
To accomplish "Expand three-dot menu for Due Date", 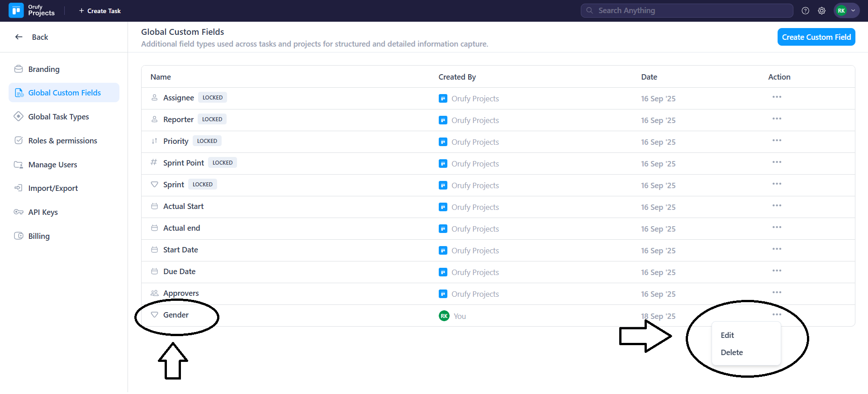I will coord(777,271).
